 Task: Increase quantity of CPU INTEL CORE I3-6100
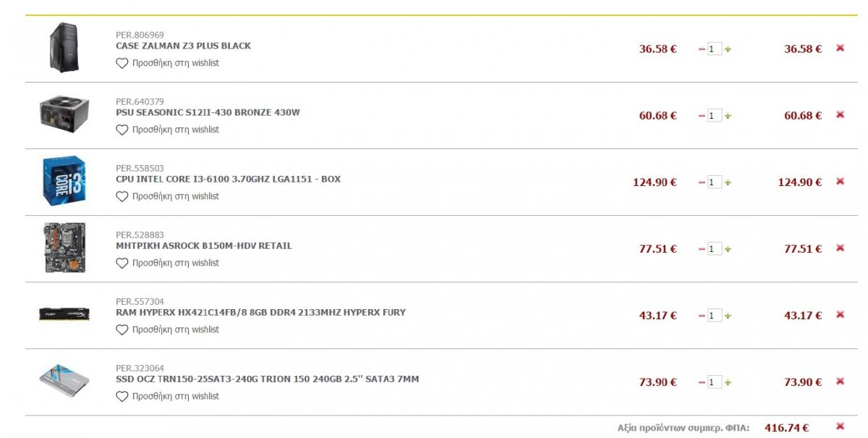coord(728,182)
